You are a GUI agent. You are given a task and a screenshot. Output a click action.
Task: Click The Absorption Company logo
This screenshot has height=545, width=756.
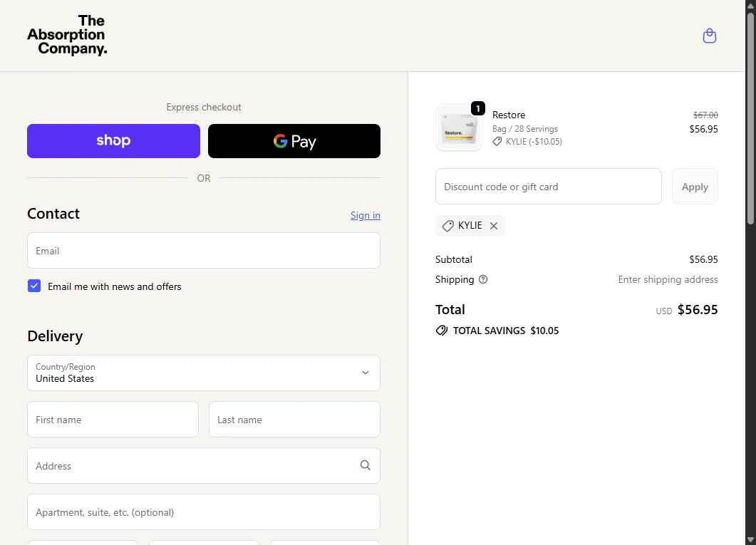(67, 35)
